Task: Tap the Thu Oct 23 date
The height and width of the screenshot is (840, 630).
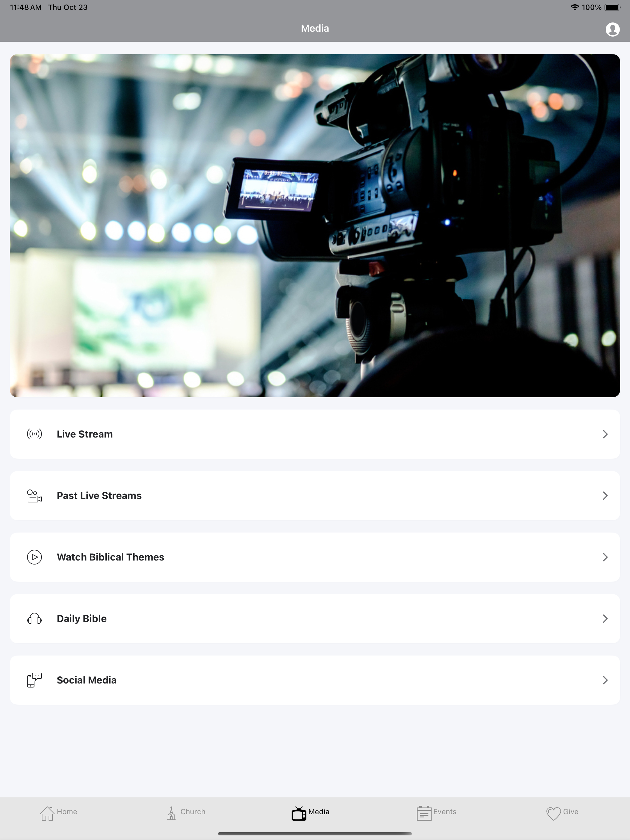Action: pyautogui.click(x=68, y=7)
